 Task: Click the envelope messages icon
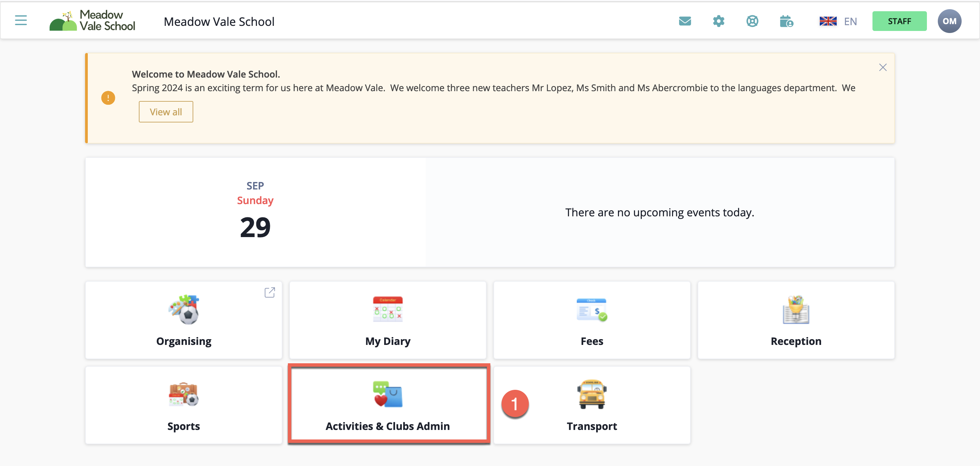pyautogui.click(x=685, y=21)
